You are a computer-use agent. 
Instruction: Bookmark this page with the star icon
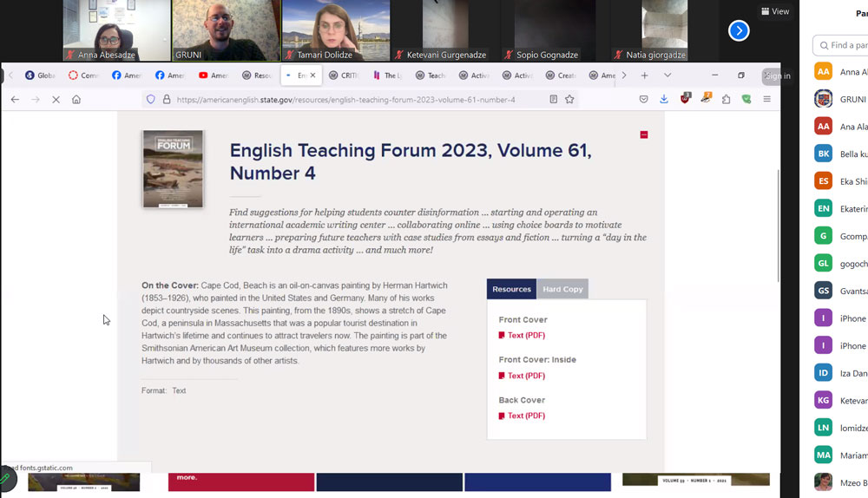point(569,100)
